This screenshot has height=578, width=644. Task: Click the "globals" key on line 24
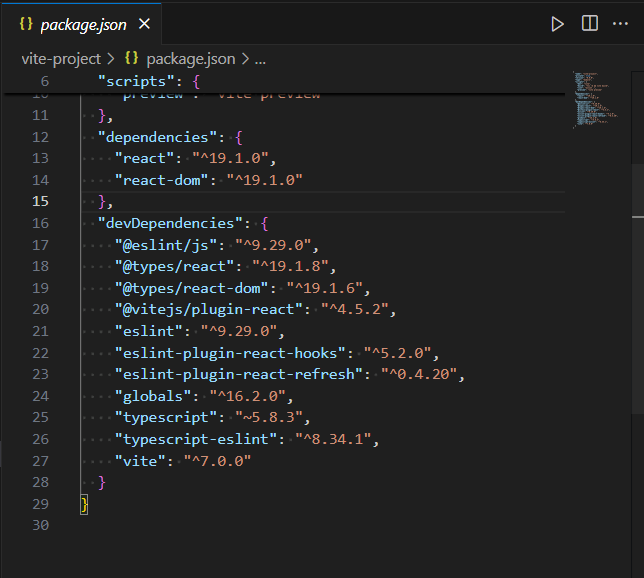pyautogui.click(x=153, y=396)
